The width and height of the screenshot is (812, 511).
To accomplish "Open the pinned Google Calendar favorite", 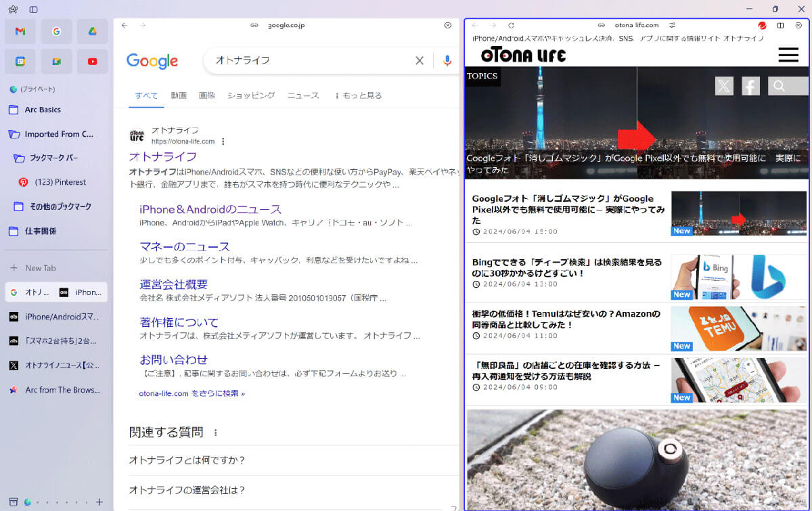I will (x=20, y=61).
